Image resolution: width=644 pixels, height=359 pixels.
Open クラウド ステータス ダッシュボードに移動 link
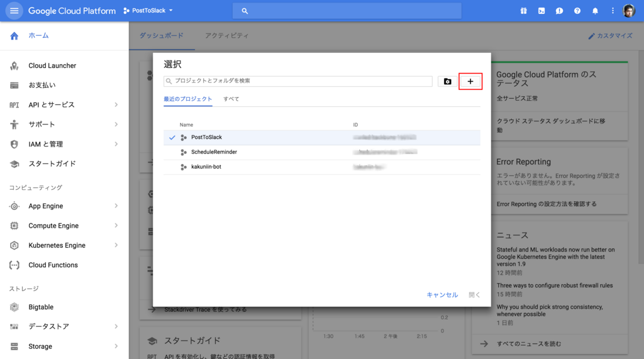tap(551, 125)
